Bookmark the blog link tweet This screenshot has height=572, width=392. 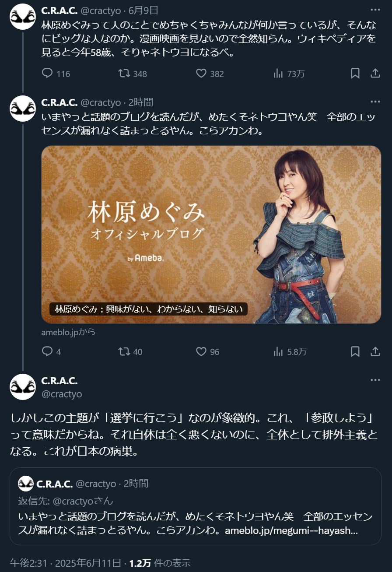pos(355,351)
